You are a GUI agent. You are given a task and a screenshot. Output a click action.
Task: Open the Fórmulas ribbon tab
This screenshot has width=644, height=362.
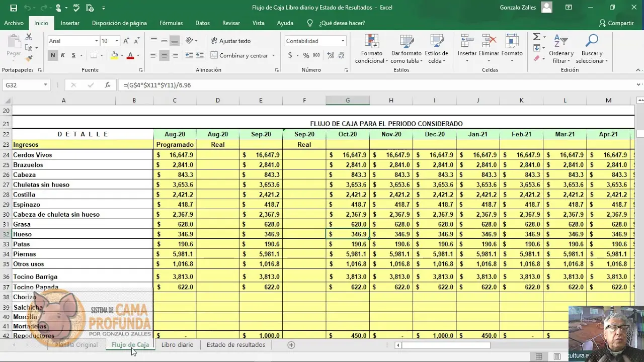coord(171,23)
